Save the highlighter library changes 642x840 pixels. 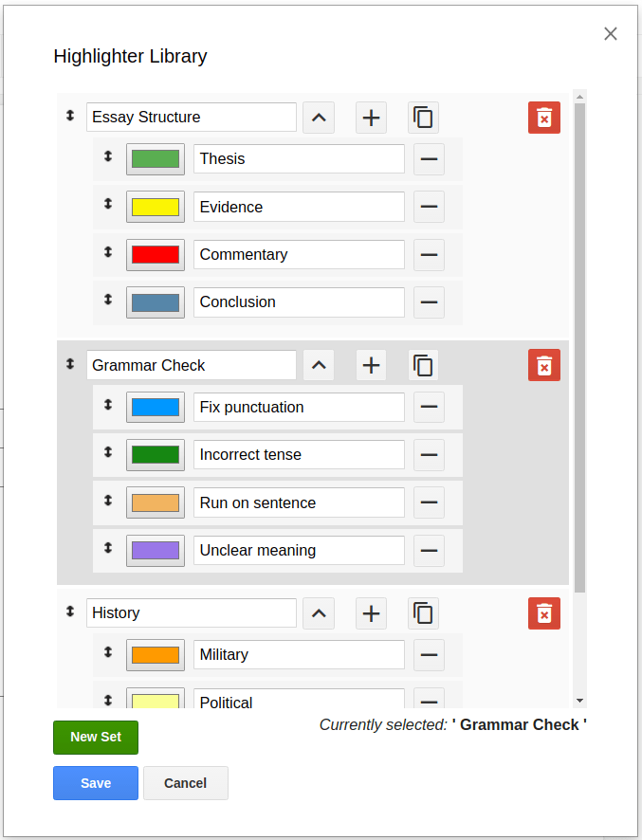[x=95, y=782]
